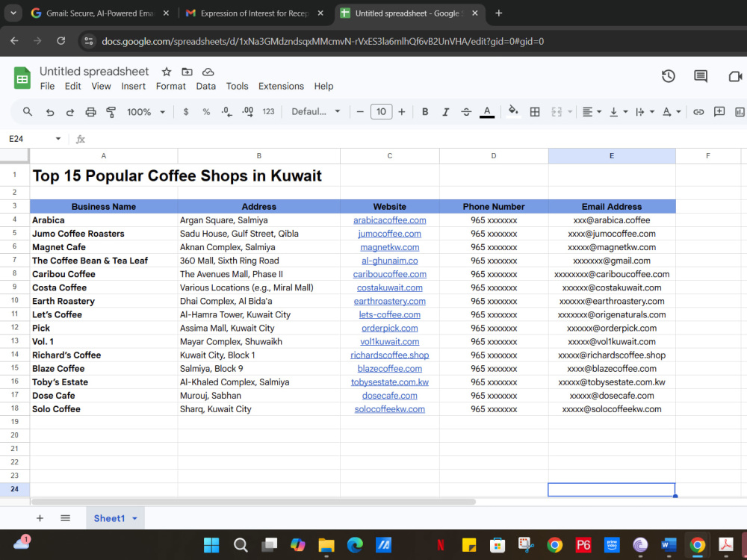Open the Edit menu

coord(73,86)
